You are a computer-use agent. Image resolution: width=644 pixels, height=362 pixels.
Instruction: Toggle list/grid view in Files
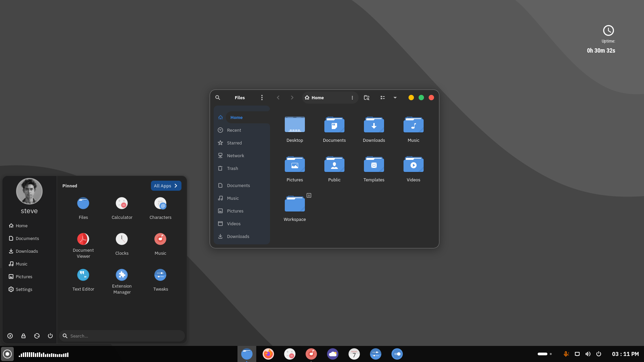coord(382,98)
